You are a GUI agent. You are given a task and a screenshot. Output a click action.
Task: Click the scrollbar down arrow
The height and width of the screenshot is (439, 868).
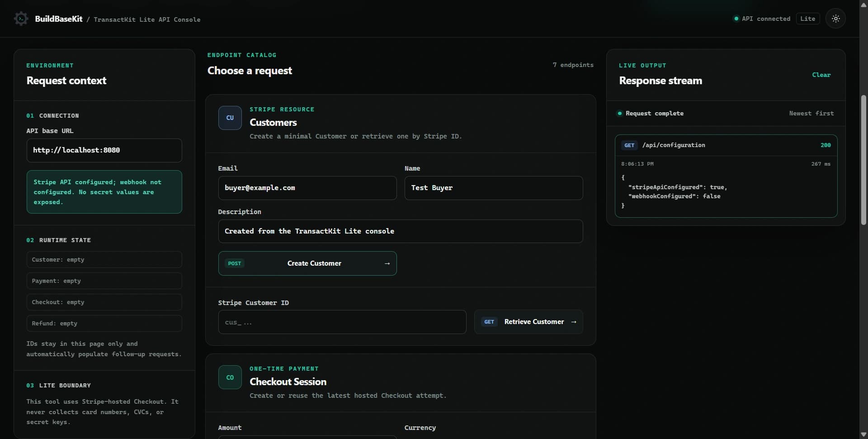(863, 434)
